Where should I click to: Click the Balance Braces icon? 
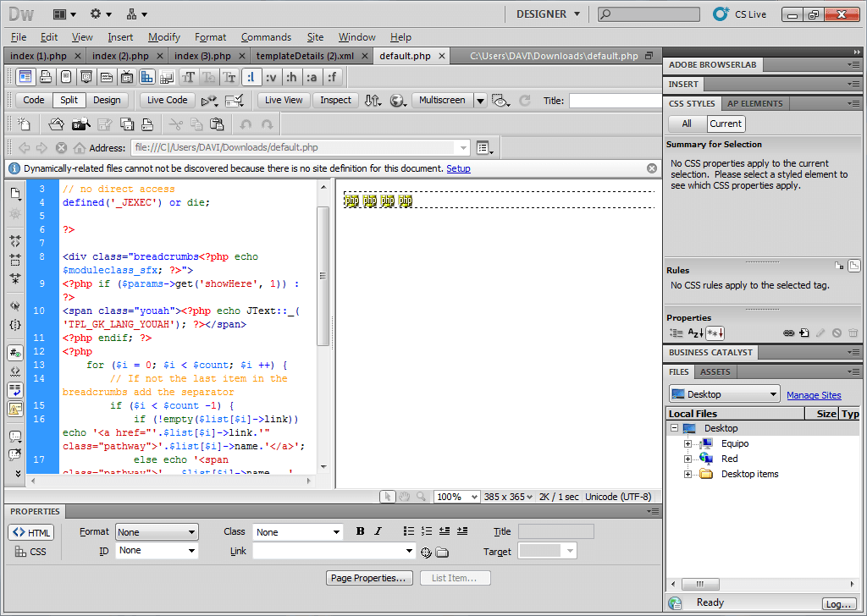15,325
